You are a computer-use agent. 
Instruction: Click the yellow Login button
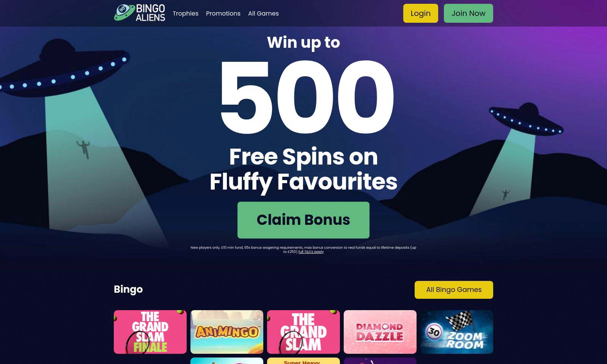click(420, 13)
